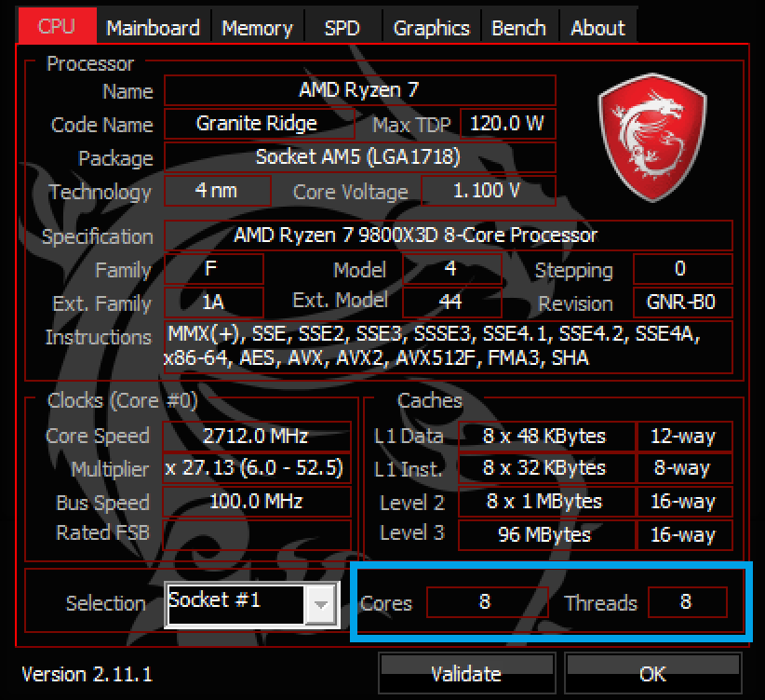765x700 pixels.
Task: Click the L1 Inst. 8 x 32 KBytes value
Action: pyautogui.click(x=547, y=468)
